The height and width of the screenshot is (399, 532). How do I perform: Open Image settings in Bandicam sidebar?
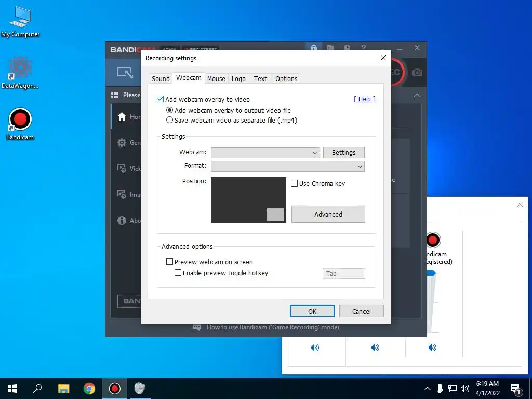[x=127, y=194]
